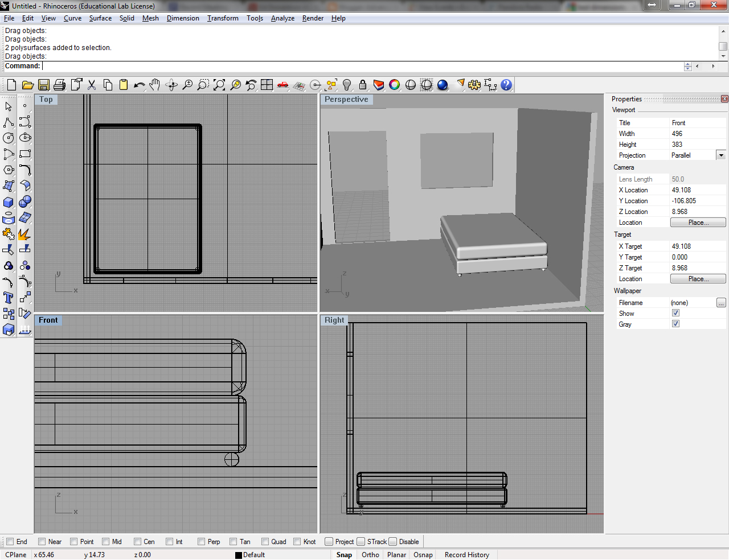Open Help with the question mark icon
Screen dimensions: 729x560
506,85
